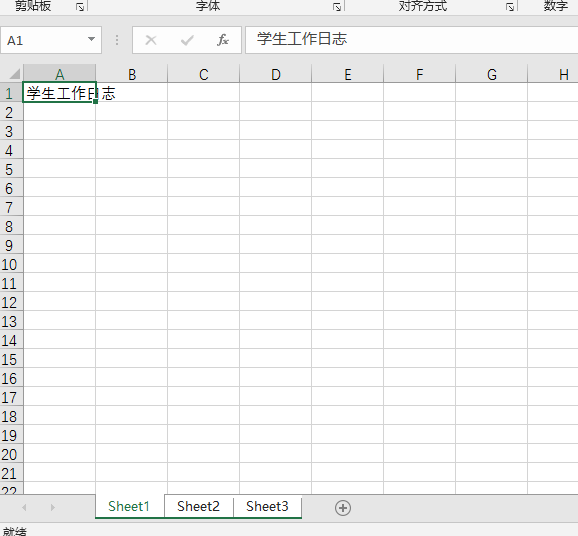The height and width of the screenshot is (536, 578).
Task: Select the Sheet1 tab
Action: tap(129, 507)
